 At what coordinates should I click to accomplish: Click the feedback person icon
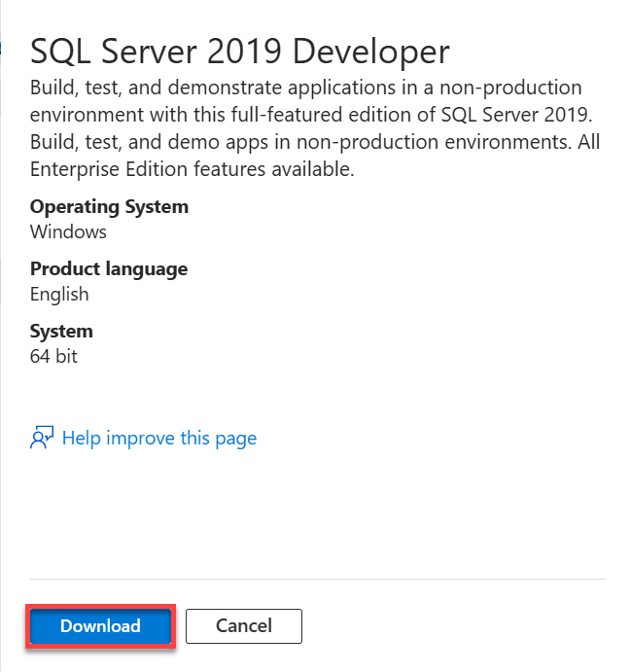point(42,438)
